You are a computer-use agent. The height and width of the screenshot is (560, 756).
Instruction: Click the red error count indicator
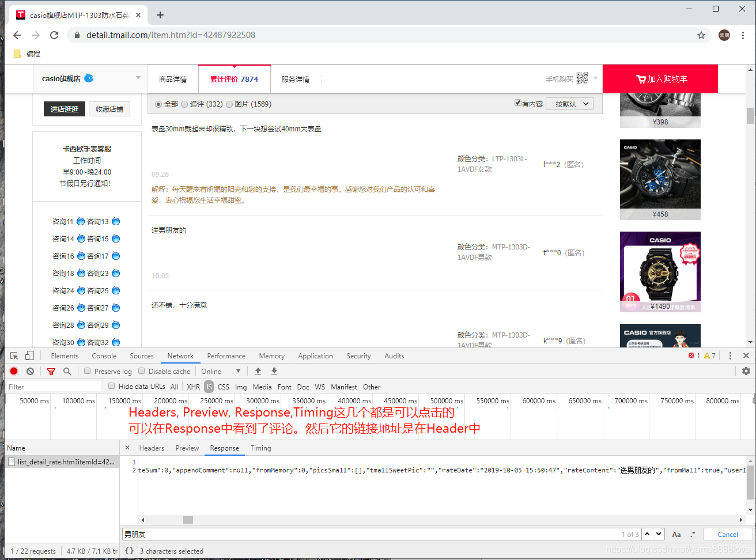pyautogui.click(x=694, y=356)
